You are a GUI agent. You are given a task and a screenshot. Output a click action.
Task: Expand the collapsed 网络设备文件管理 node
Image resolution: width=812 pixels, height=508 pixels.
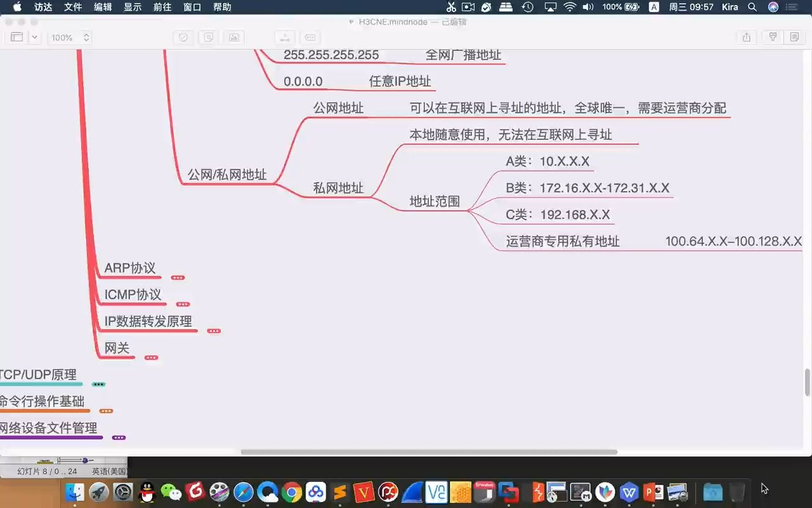coord(119,438)
